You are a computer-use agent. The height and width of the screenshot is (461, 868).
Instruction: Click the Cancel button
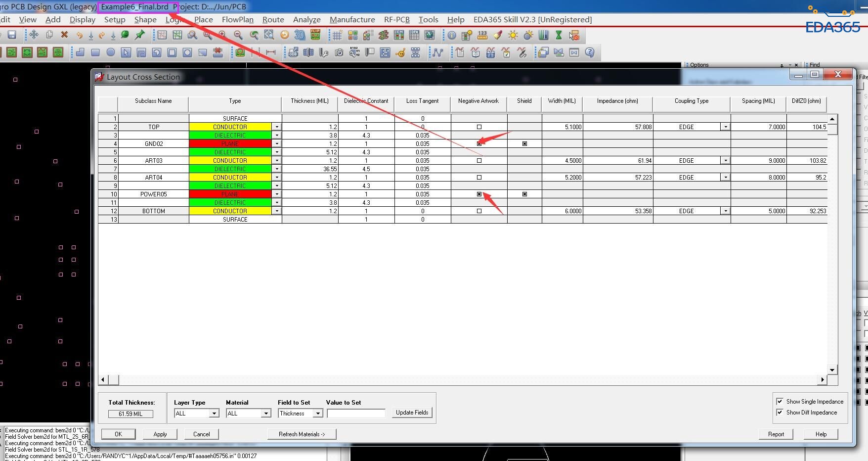pos(202,434)
